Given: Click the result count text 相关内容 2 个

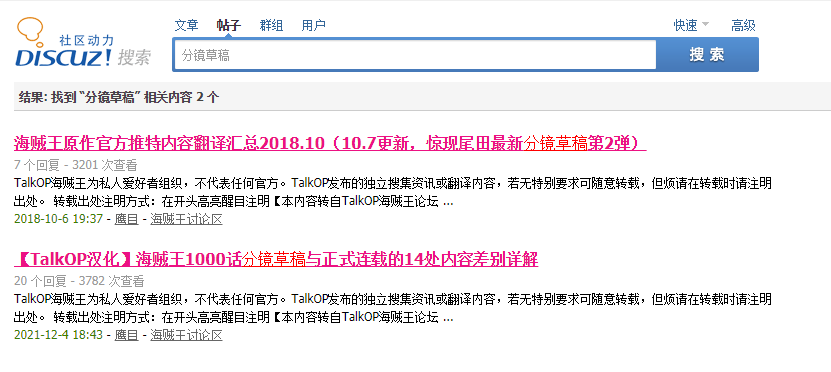Looking at the screenshot, I should pyautogui.click(x=181, y=97).
